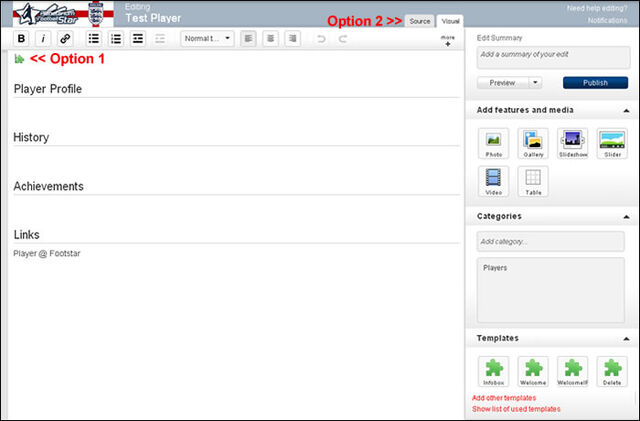Image resolution: width=640 pixels, height=421 pixels.
Task: Click the History heading
Action: (31, 137)
